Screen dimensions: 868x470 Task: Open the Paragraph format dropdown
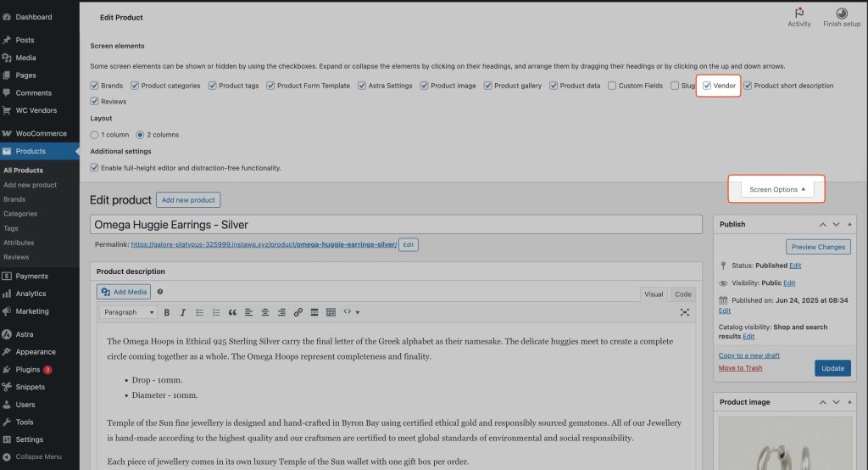click(x=129, y=312)
